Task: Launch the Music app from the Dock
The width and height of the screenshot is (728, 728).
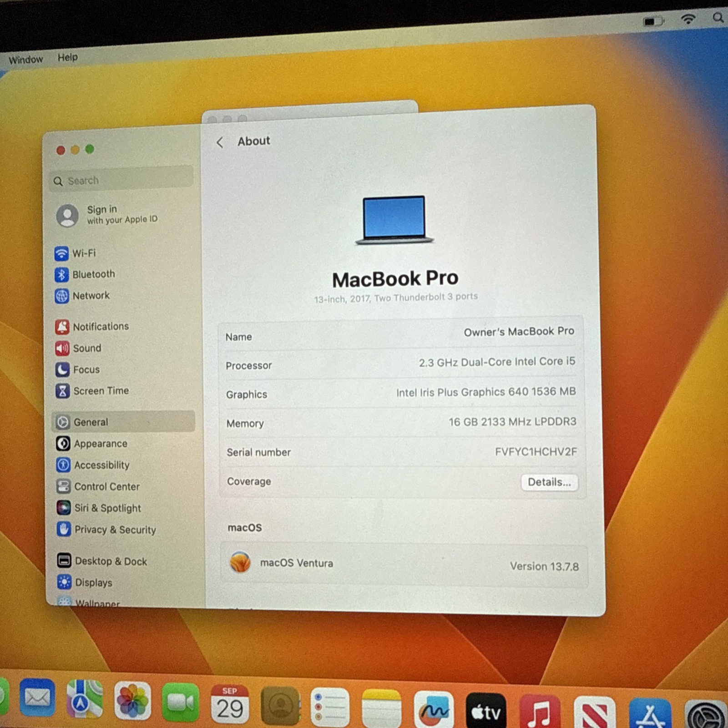Action: click(x=540, y=712)
